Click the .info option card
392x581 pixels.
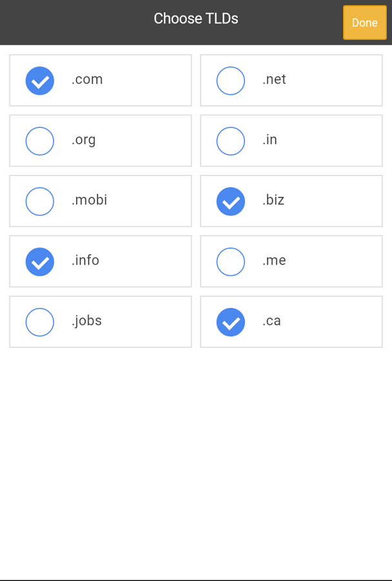(x=101, y=261)
